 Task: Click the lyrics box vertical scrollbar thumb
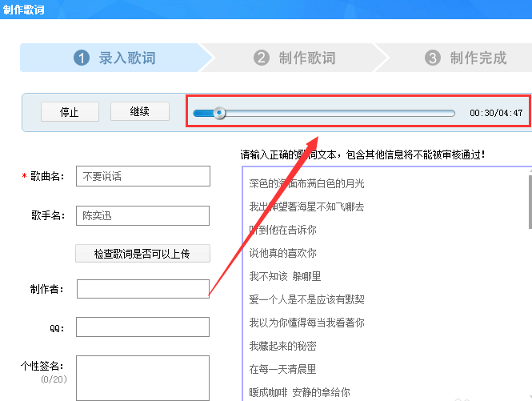[530, 202]
